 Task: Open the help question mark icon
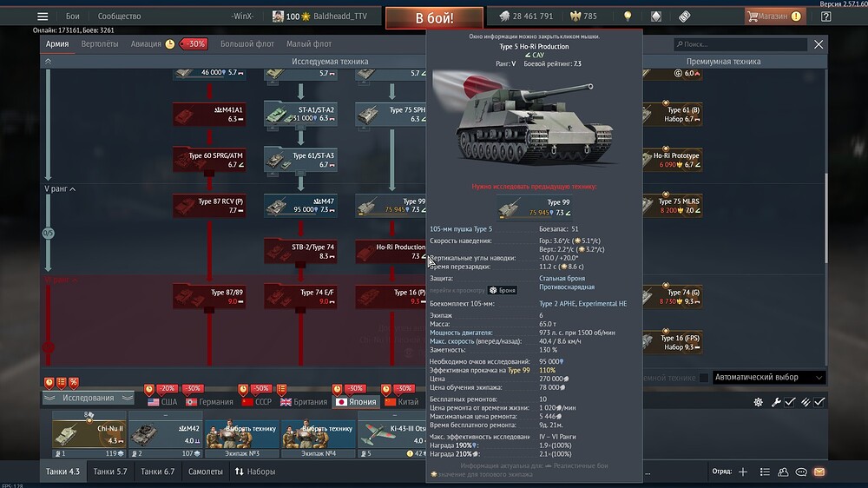826,16
